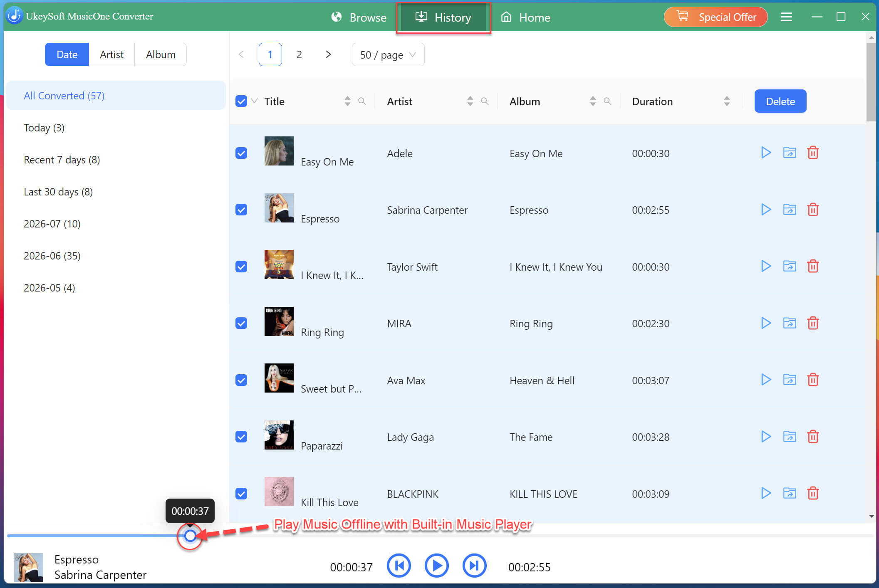The width and height of the screenshot is (879, 588).
Task: Open folder for Taylor Swift track
Action: (790, 266)
